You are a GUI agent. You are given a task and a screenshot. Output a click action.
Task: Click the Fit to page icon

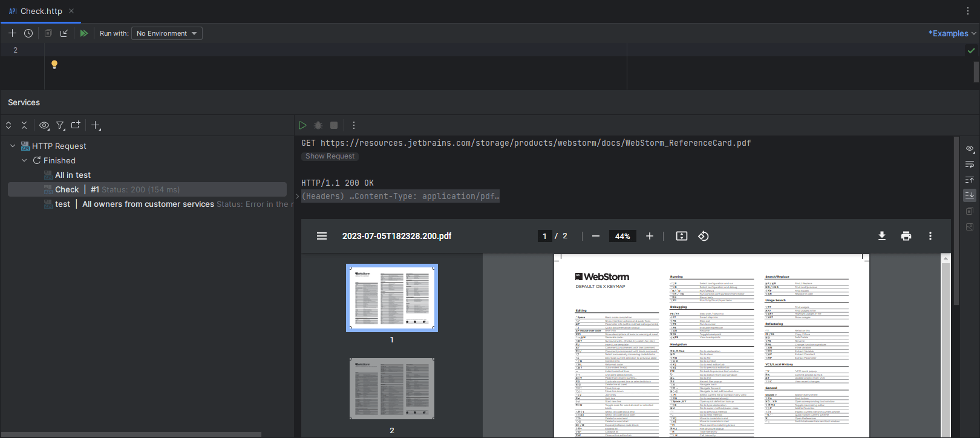point(682,236)
